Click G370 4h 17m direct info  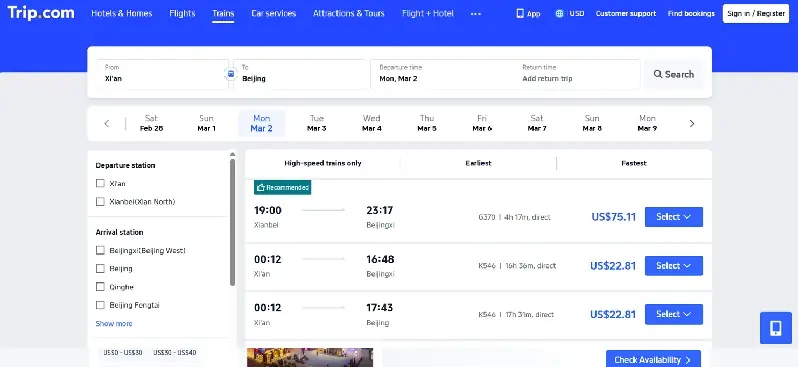tap(514, 217)
